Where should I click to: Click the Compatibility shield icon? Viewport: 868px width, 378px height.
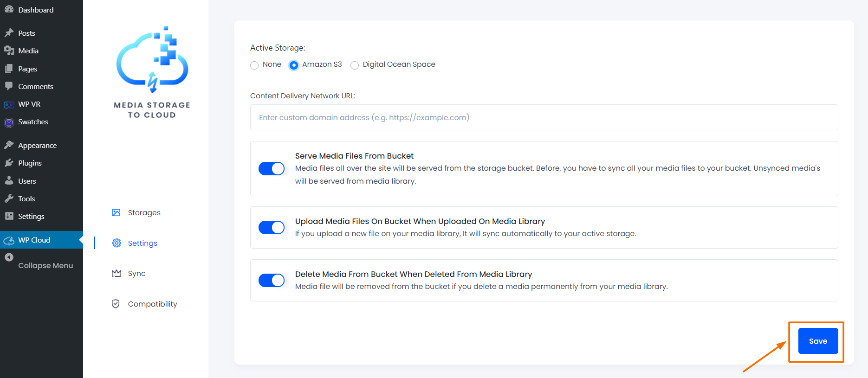(116, 304)
